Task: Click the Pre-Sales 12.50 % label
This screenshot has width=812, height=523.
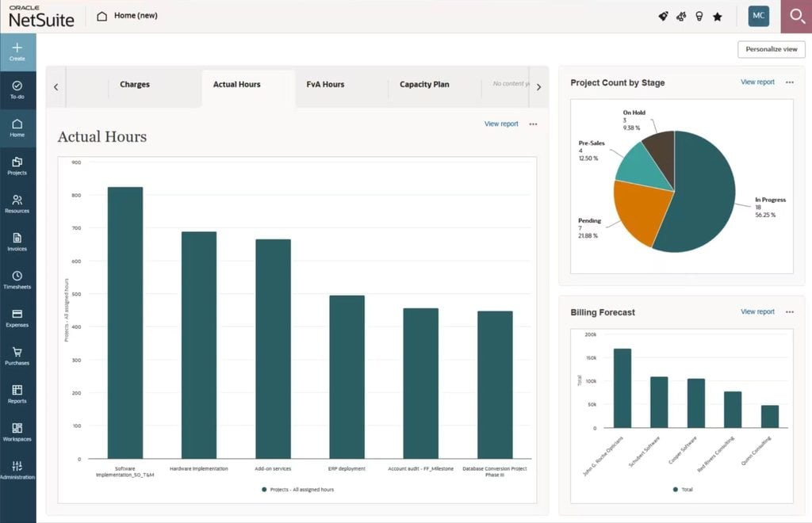Action: tap(592, 151)
